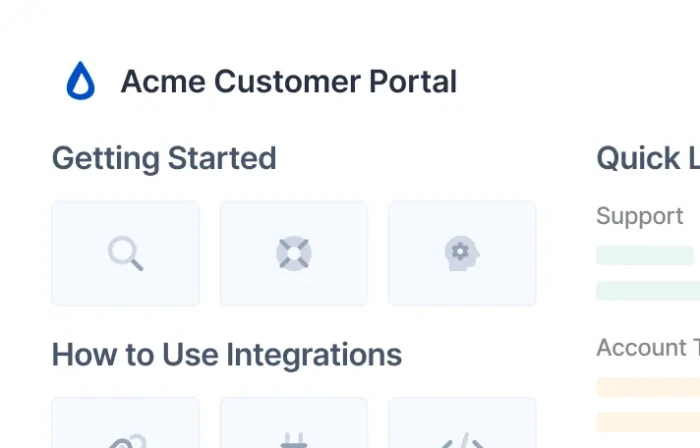Open the first orange link under Account
Screen dimensions: 700x448
(x=649, y=387)
